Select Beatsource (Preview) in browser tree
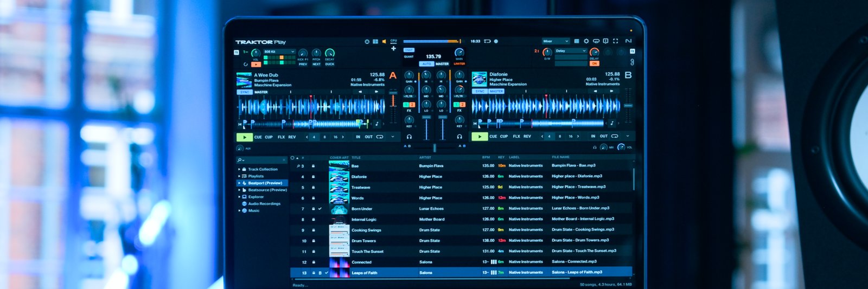Image resolution: width=868 pixels, height=289 pixels. coord(267,190)
